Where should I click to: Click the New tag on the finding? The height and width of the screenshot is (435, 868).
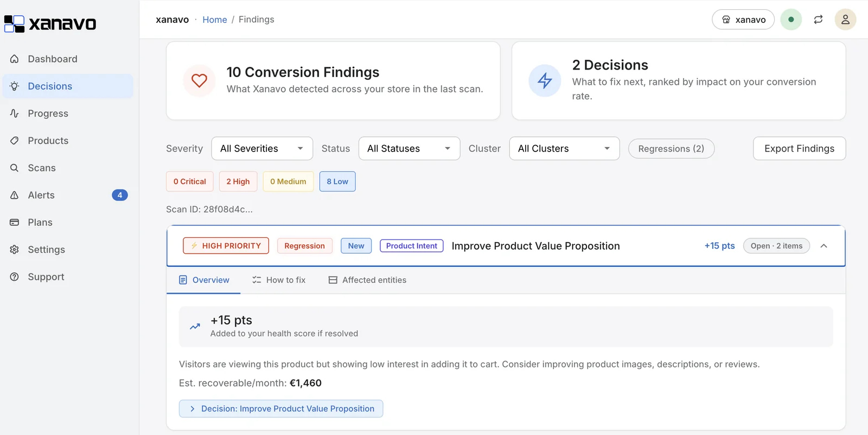click(x=356, y=245)
